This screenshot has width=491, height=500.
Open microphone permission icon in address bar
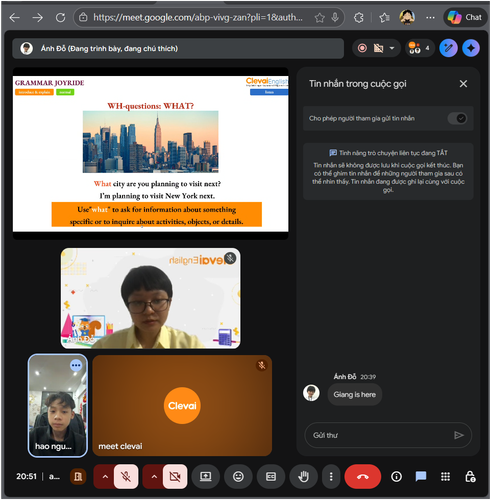[335, 17]
